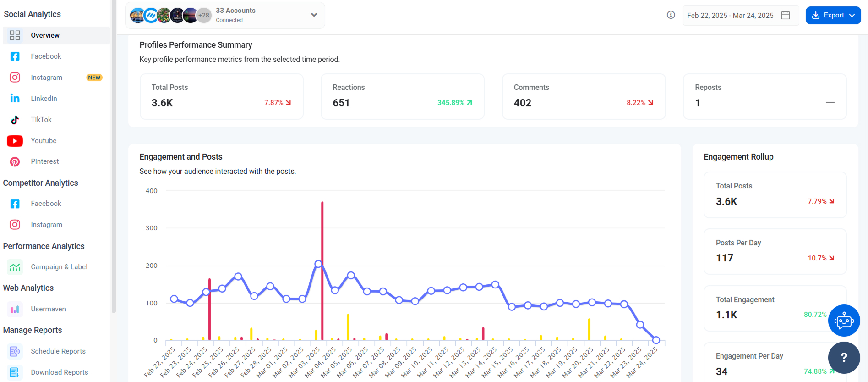
Task: Click the Reactions 651 card
Action: pos(403,97)
